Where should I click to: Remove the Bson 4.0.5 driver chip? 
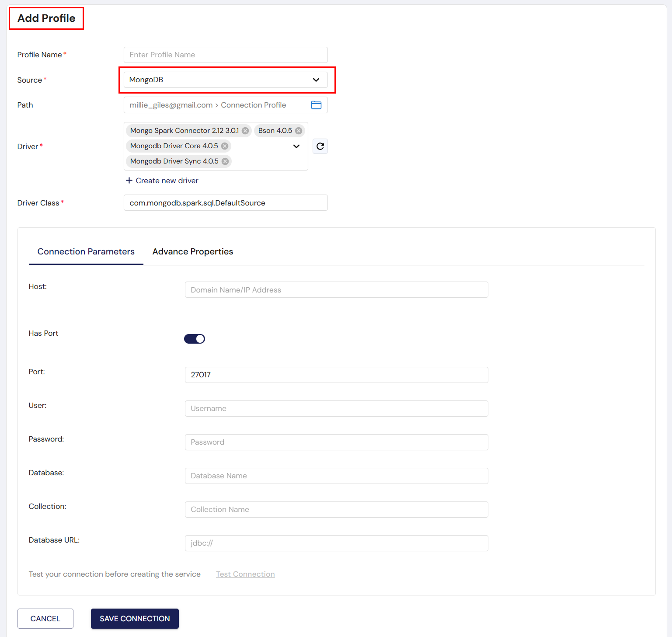coord(299,131)
